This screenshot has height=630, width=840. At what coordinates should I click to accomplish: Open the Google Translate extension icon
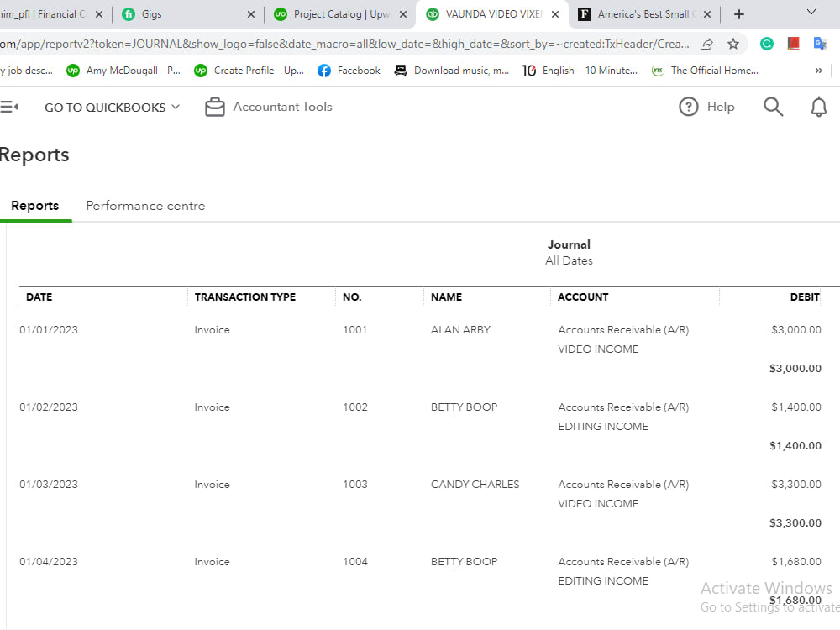[x=820, y=44]
